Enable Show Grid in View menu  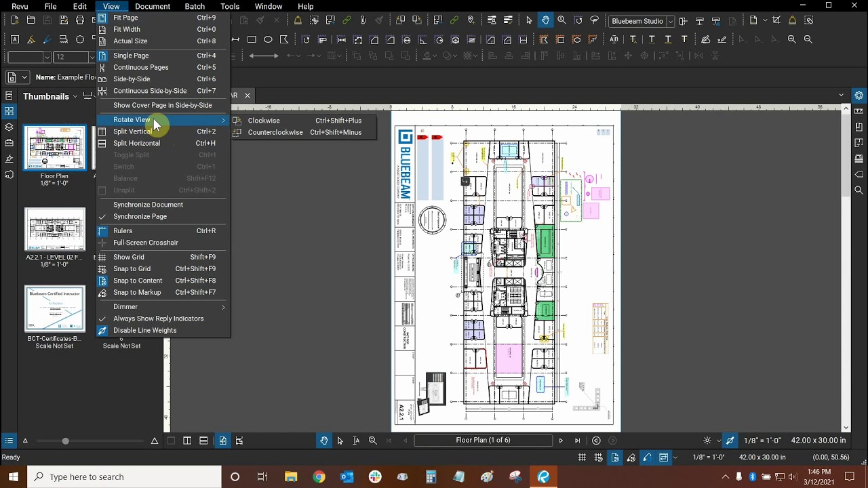pos(163,257)
